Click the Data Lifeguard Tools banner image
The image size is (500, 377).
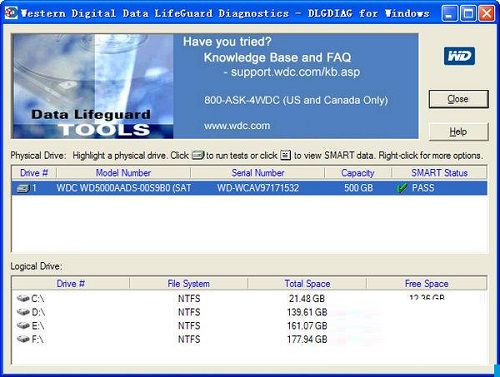point(92,86)
